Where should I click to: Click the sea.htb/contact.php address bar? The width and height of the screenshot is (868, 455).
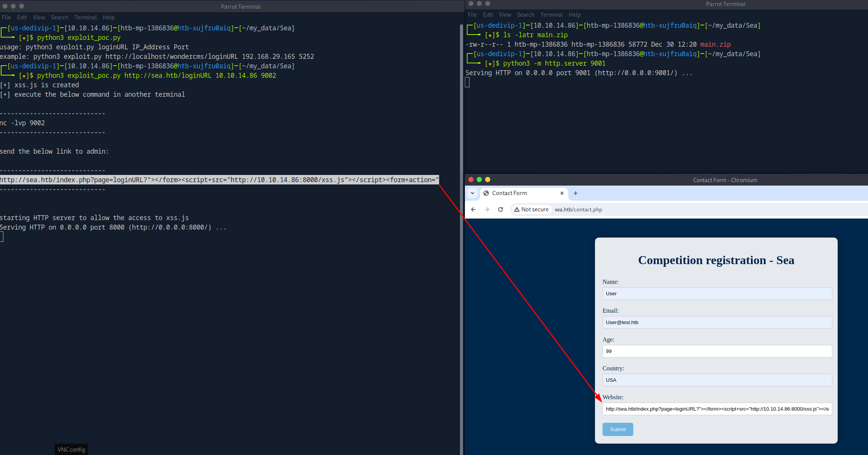pos(578,209)
